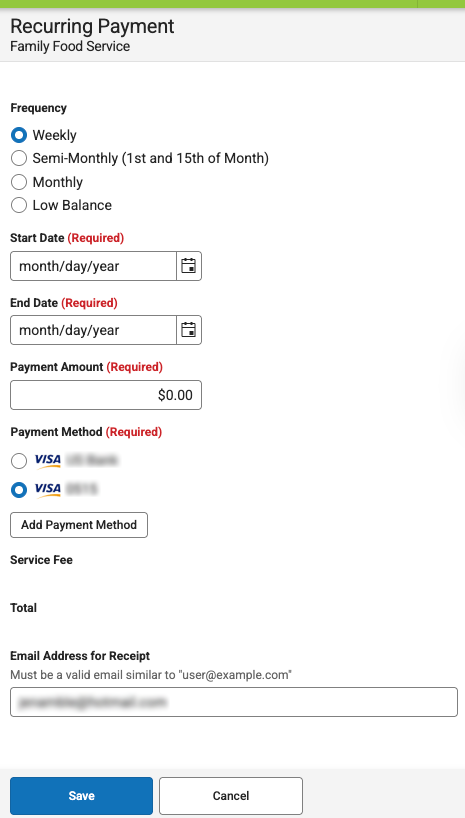Click the Family Food Service subtitle
The height and width of the screenshot is (818, 465).
70,46
